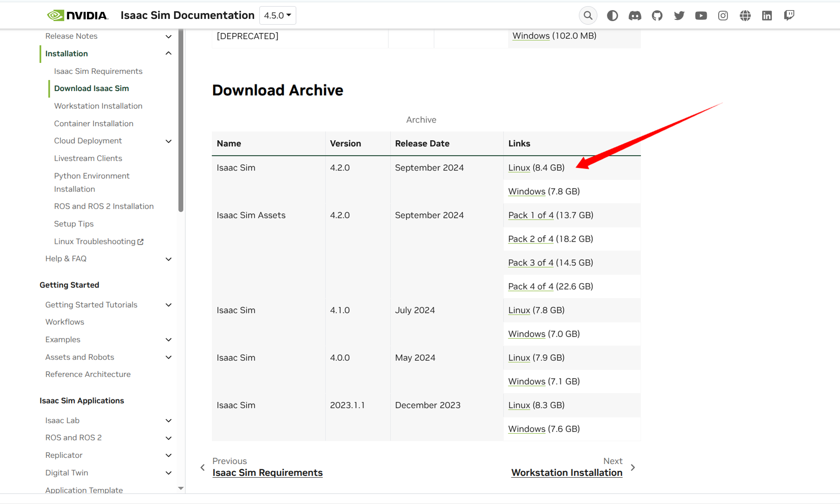The image size is (840, 504).
Task: Download Isaac Sim 4.2.0 Linux link
Action: point(519,168)
